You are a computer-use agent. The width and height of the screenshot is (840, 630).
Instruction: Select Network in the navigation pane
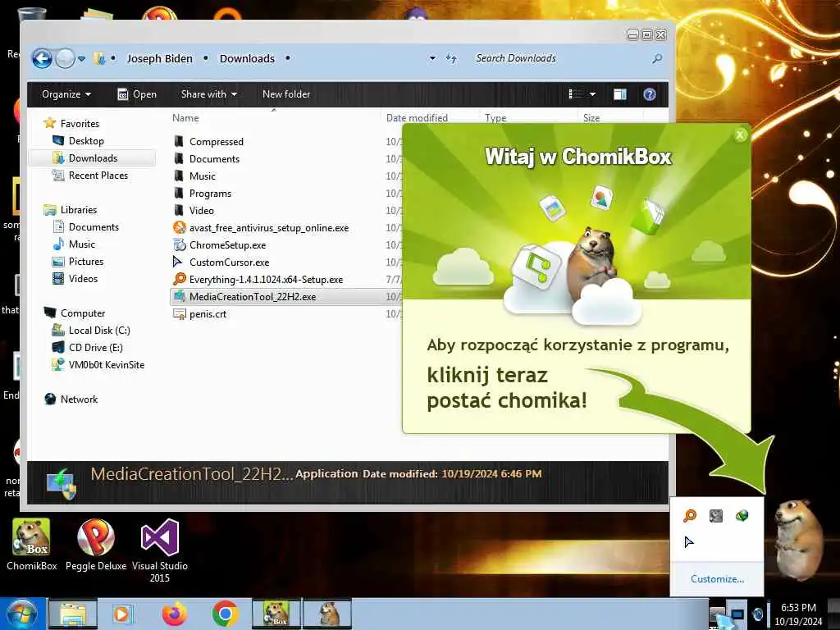tap(71, 399)
